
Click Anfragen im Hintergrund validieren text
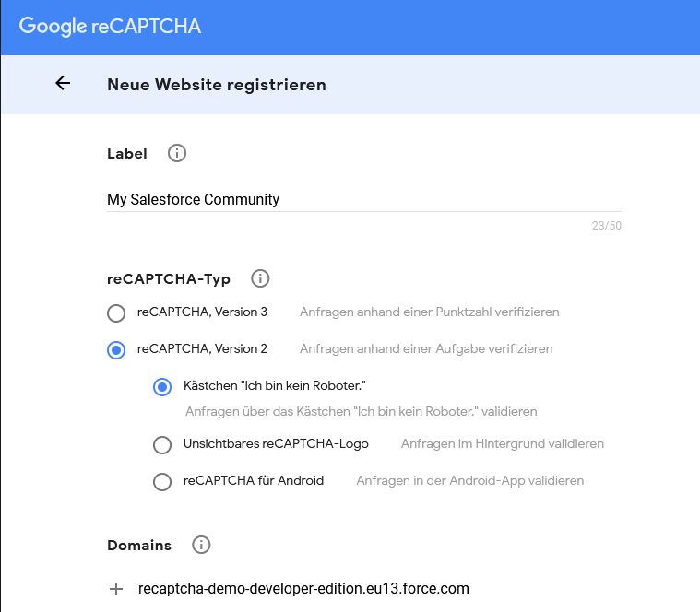502,443
